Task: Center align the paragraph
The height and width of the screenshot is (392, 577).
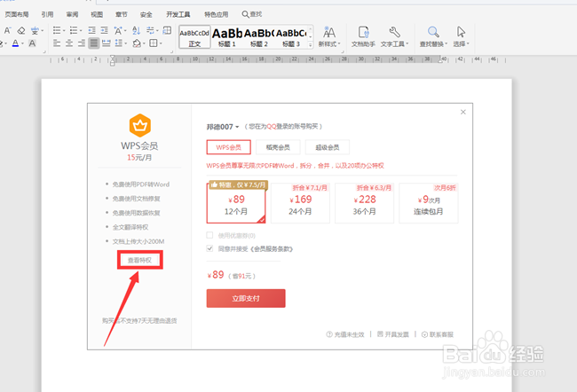Action: coord(69,43)
